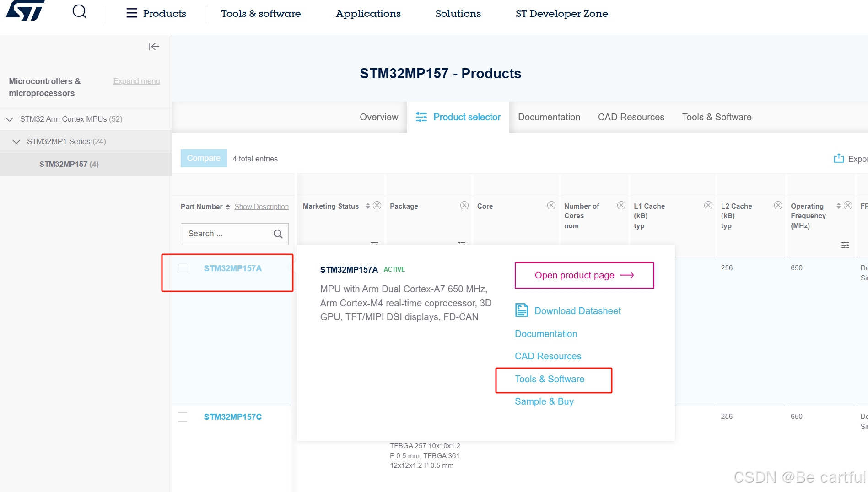Click Microcontrollers & microprocessors heading

(x=45, y=87)
